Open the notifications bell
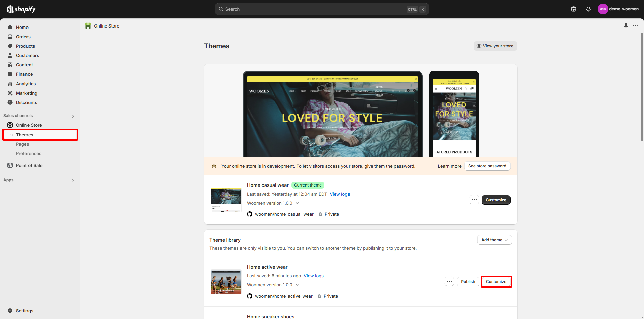The height and width of the screenshot is (319, 644). (x=588, y=9)
